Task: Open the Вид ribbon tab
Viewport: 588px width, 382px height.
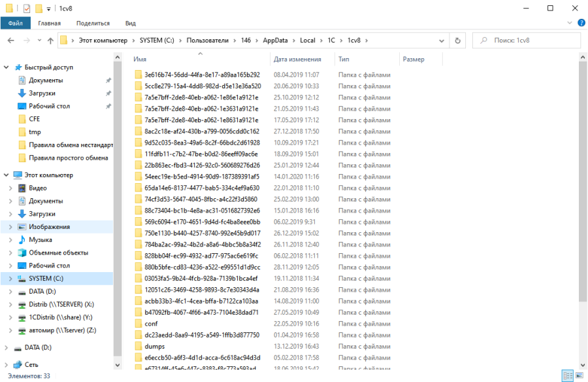Action: pyautogui.click(x=130, y=23)
